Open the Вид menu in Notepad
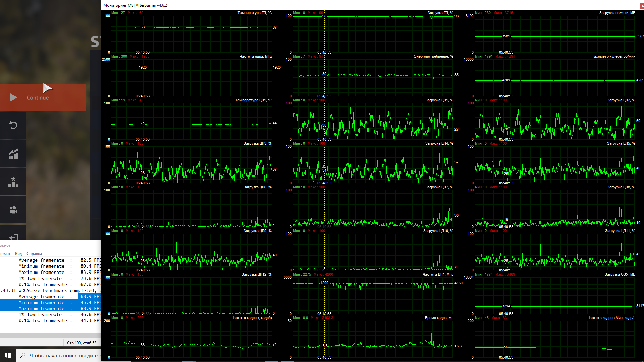 [x=18, y=254]
